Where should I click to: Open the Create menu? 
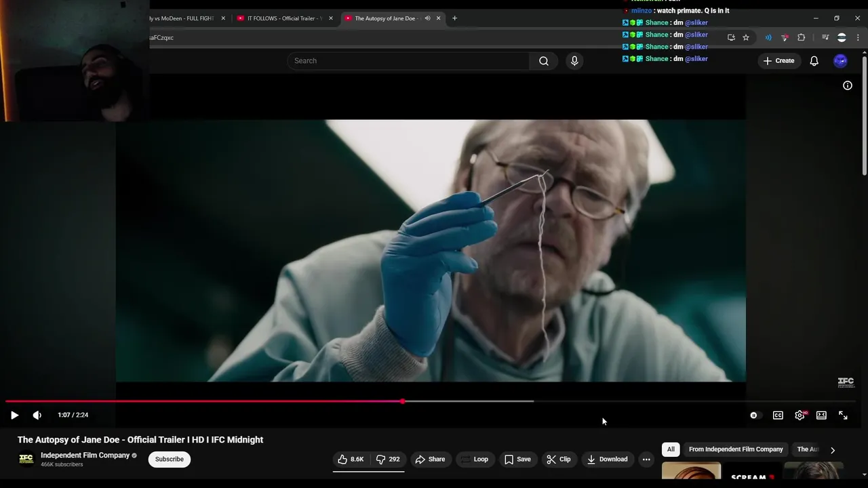tap(778, 61)
